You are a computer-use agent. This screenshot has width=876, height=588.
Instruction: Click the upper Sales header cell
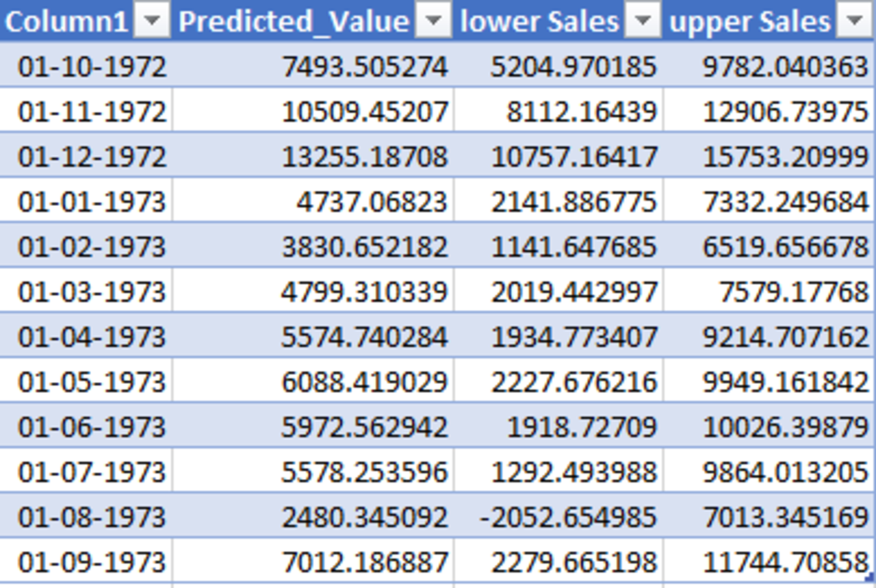pyautogui.click(x=749, y=23)
